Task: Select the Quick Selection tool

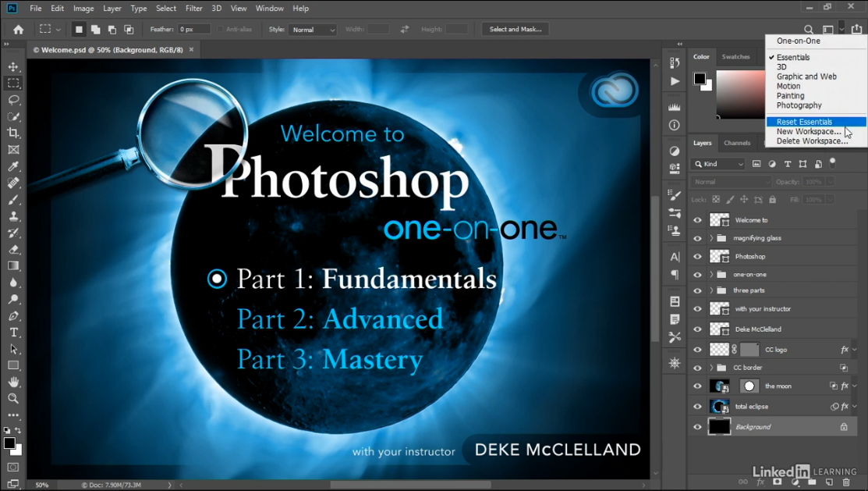Action: coord(13,116)
